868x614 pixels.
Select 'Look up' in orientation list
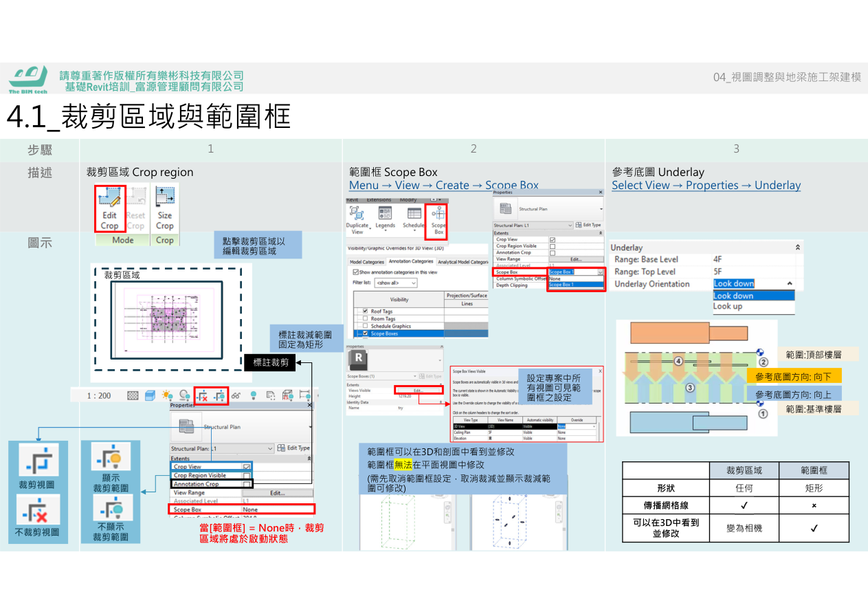tap(753, 307)
